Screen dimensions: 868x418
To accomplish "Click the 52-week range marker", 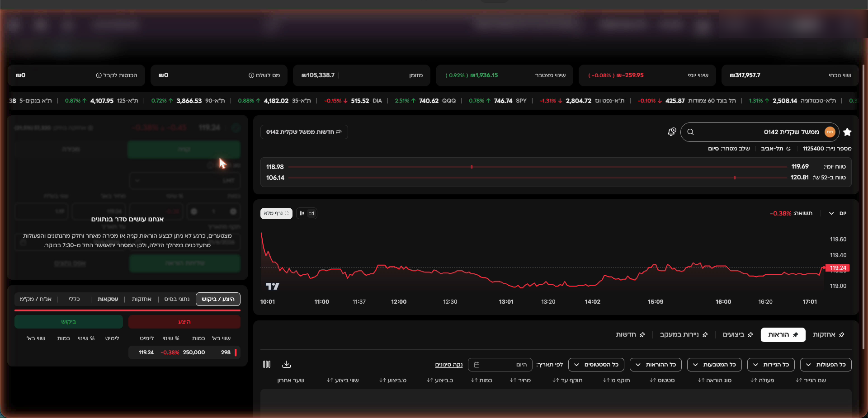I will pyautogui.click(x=735, y=178).
